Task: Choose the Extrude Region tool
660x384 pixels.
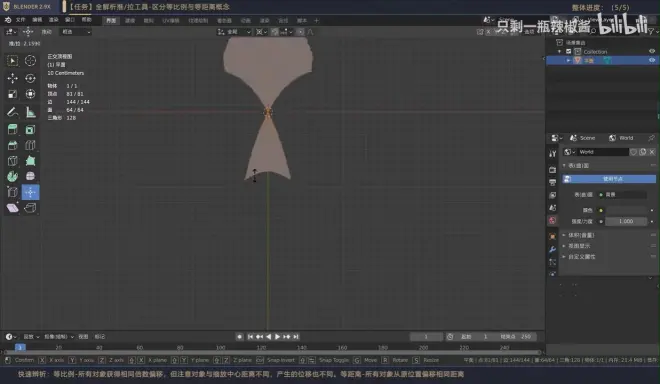Action: [x=13, y=130]
